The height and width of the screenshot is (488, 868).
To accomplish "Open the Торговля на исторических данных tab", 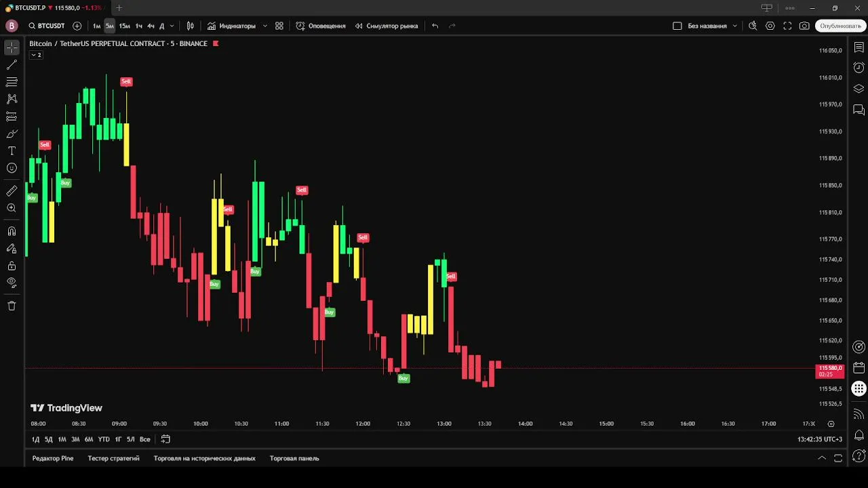I will (205, 458).
